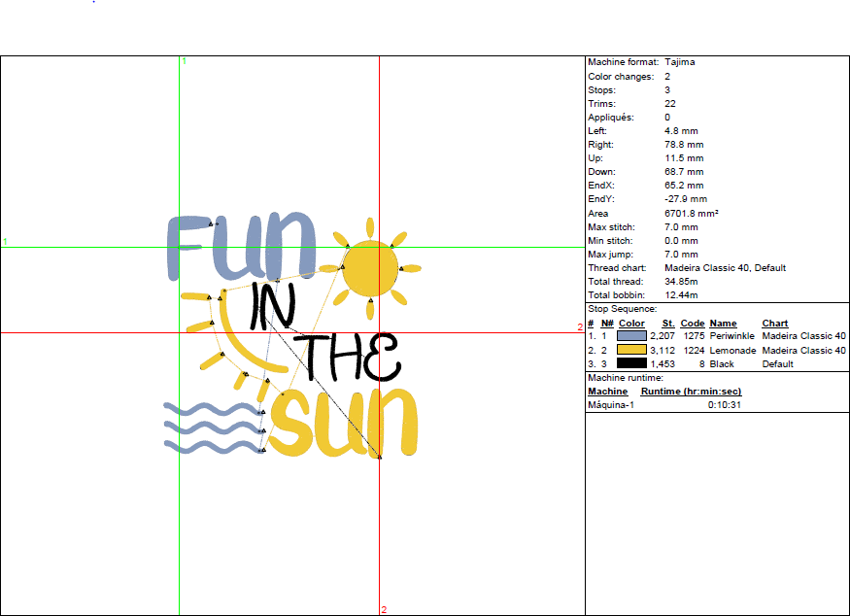Click the Runtime (hr:min:sec) header
The image size is (850, 616).
[x=691, y=391]
